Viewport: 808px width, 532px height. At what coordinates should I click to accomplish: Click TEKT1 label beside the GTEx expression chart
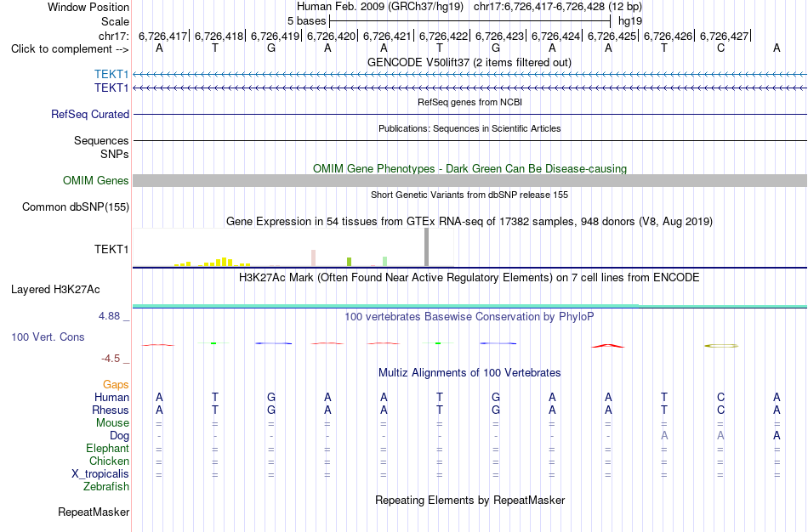coord(111,249)
